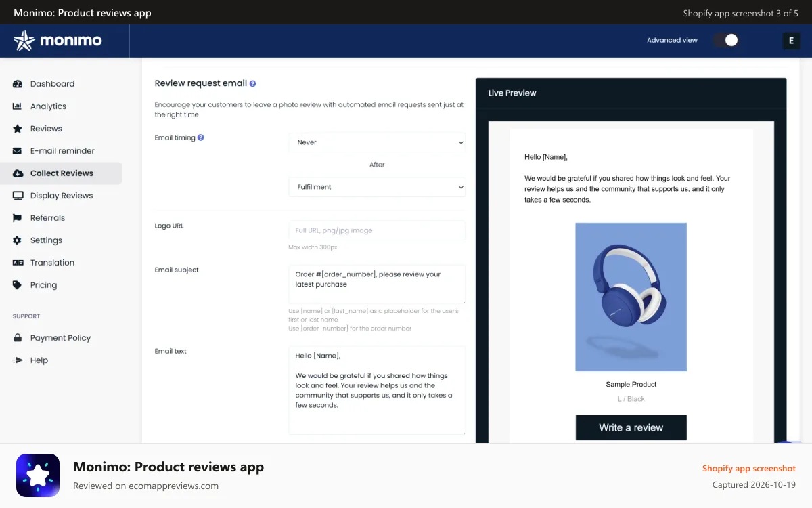Click the Use [order_number] hint text
The width and height of the screenshot is (812, 508).
[x=350, y=329]
